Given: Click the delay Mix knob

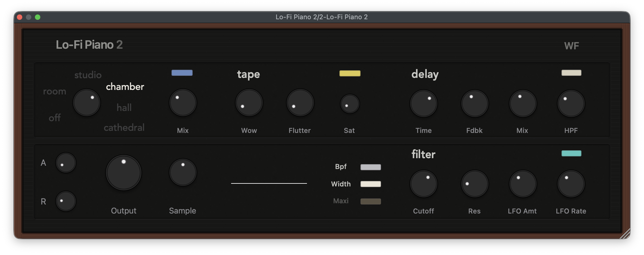Looking at the screenshot, I should [x=523, y=103].
